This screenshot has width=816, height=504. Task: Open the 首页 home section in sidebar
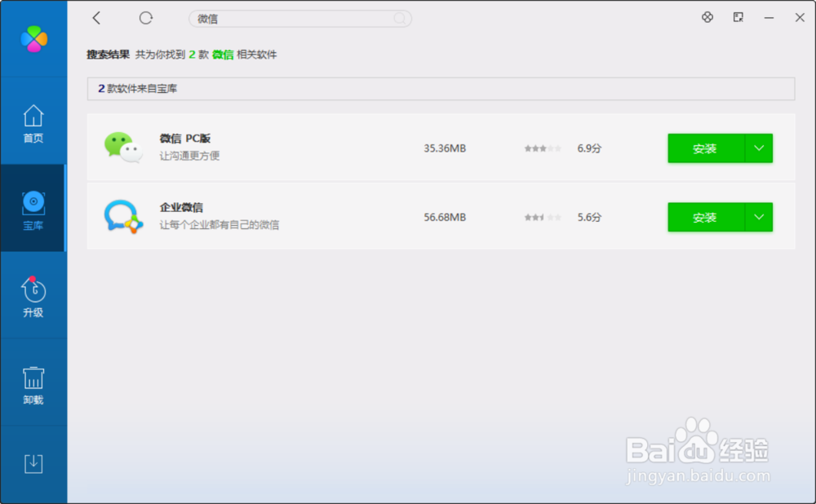[x=33, y=121]
